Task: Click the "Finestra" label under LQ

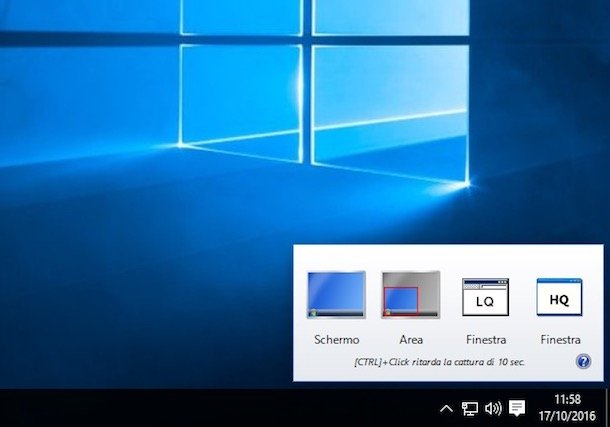Action: pyautogui.click(x=485, y=340)
